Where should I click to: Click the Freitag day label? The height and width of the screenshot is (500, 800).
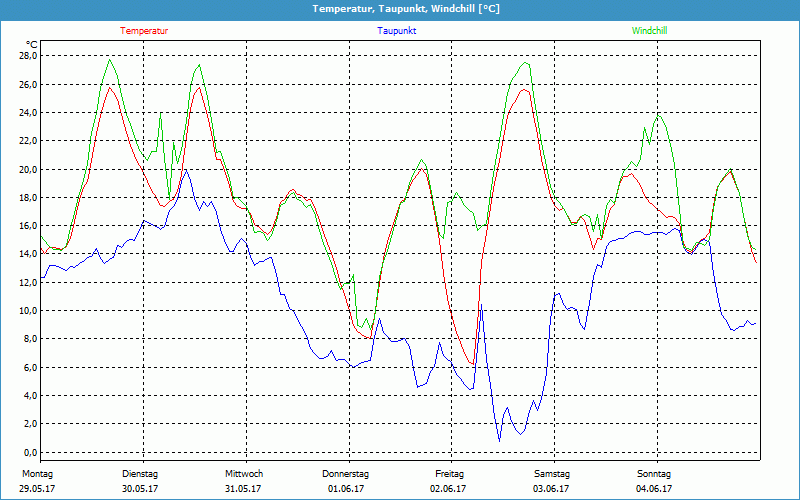pyautogui.click(x=449, y=474)
